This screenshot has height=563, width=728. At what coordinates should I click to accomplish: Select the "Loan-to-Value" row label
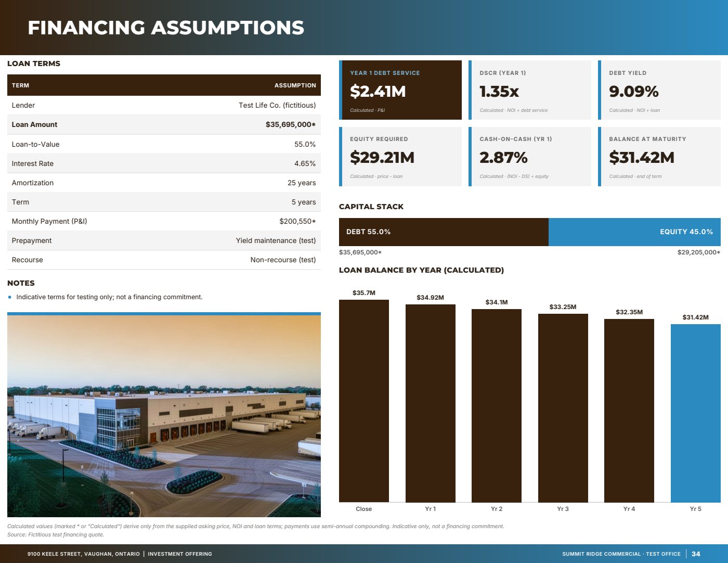point(35,144)
